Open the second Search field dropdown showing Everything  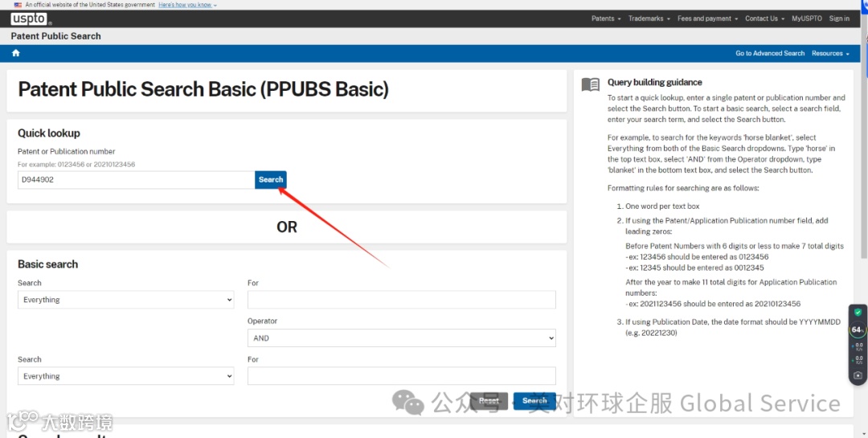(125, 376)
